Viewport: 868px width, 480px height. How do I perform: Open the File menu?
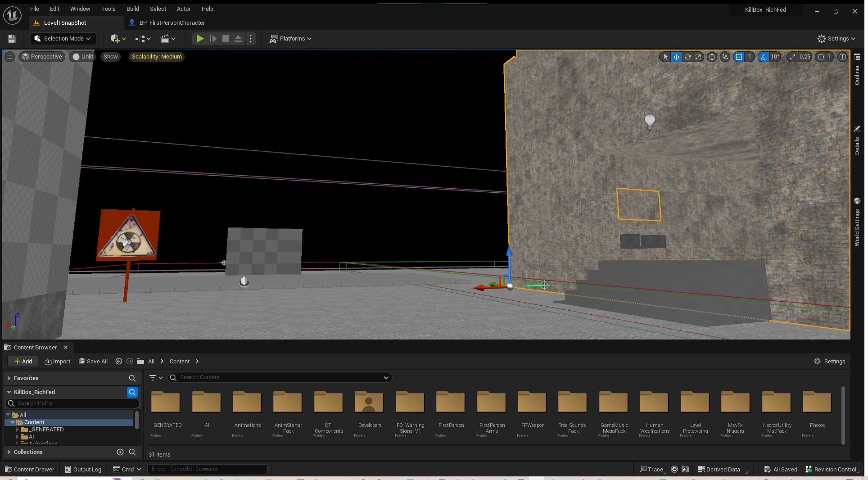click(x=34, y=9)
